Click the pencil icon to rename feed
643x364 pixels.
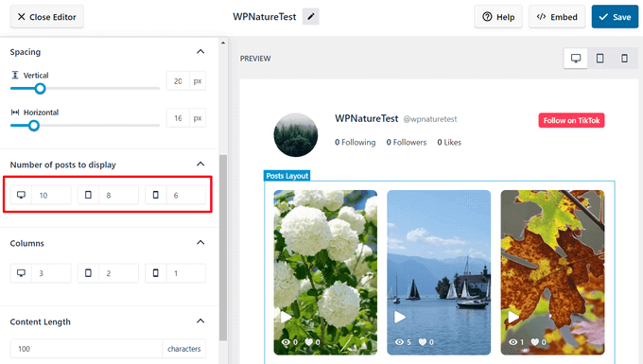pos(311,17)
